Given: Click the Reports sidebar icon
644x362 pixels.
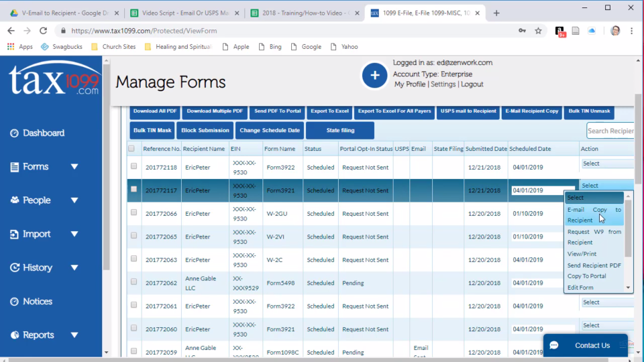Looking at the screenshot, I should coord(14,335).
